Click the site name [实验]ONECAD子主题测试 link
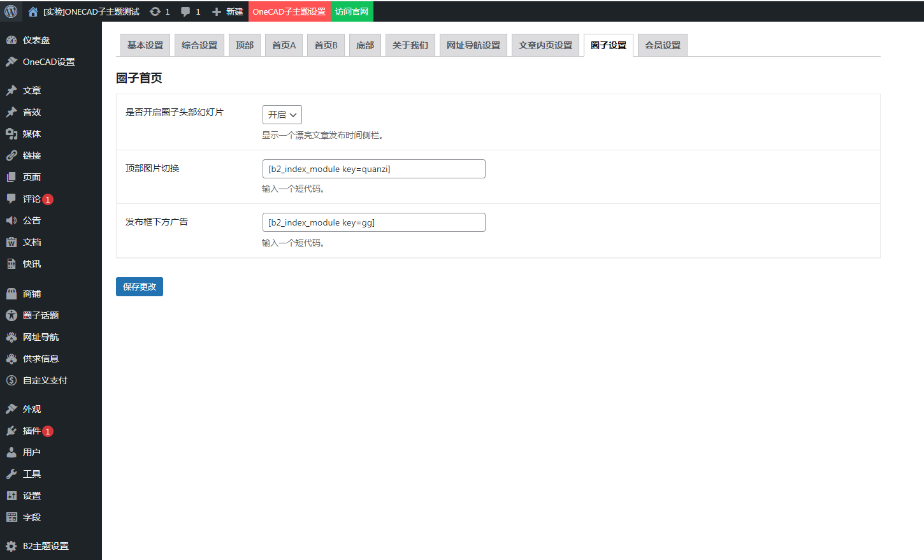The width and height of the screenshot is (924, 560). tap(91, 11)
